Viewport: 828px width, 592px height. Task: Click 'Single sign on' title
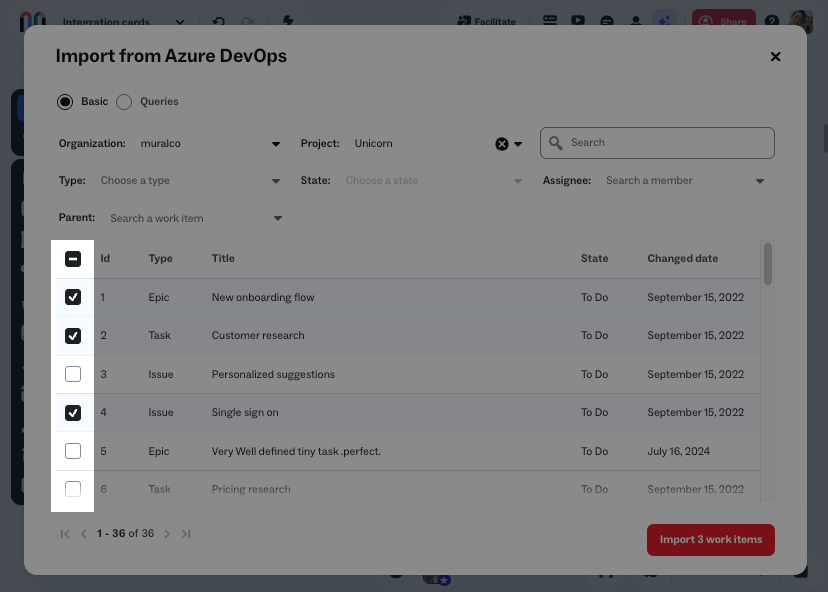245,412
